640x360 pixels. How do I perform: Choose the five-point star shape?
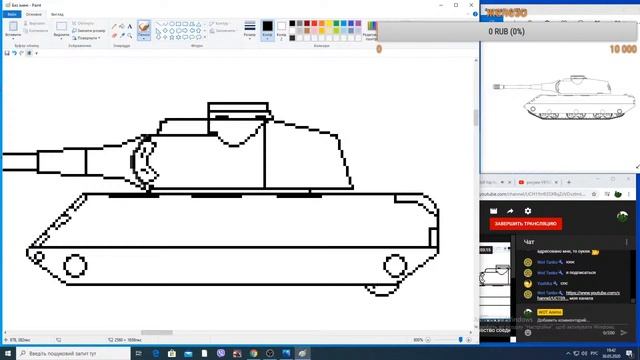[172, 37]
